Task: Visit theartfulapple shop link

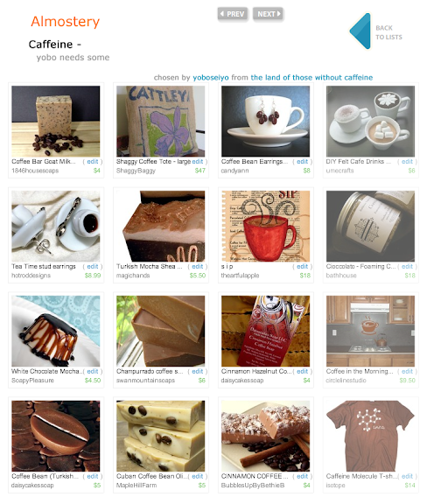Action: (x=240, y=276)
